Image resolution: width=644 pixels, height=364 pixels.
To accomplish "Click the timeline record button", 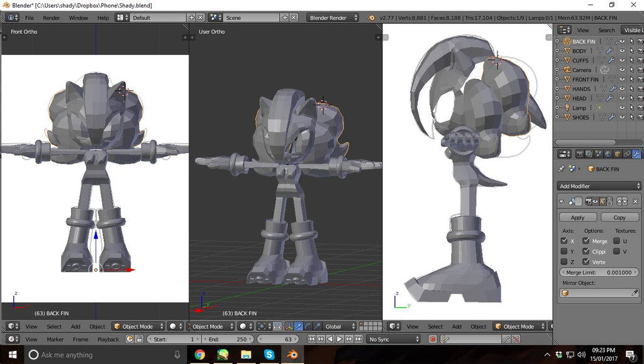I will coord(433,339).
